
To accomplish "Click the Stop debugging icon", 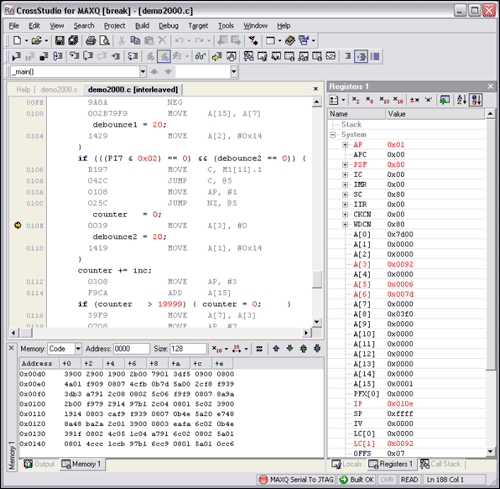I will (x=44, y=56).
